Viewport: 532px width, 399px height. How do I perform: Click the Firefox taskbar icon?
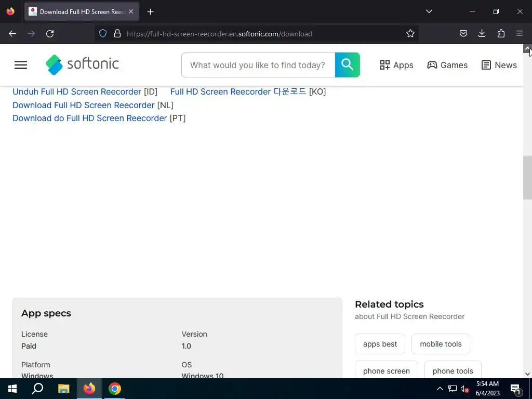(x=89, y=389)
